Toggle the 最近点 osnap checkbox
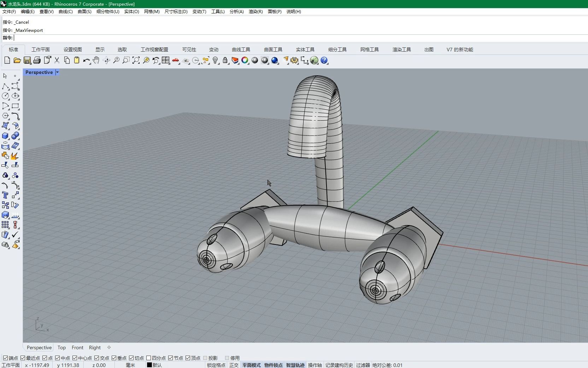This screenshot has height=368, width=588. point(23,358)
